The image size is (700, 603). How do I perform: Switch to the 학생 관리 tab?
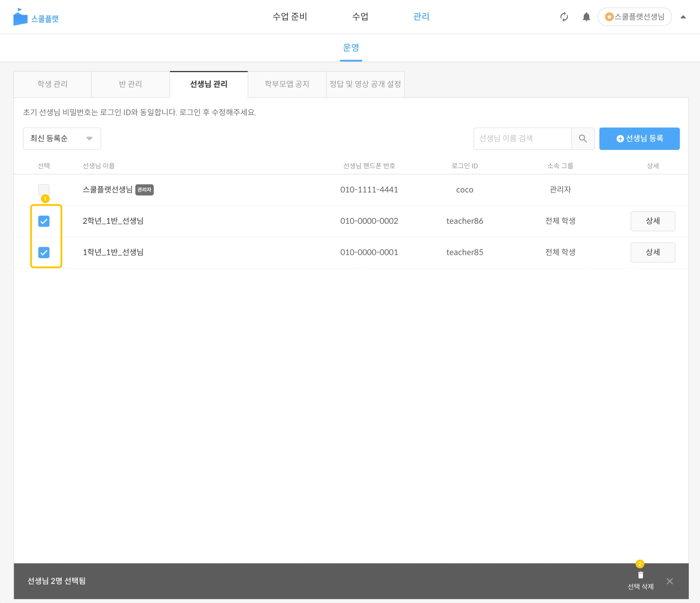click(52, 84)
